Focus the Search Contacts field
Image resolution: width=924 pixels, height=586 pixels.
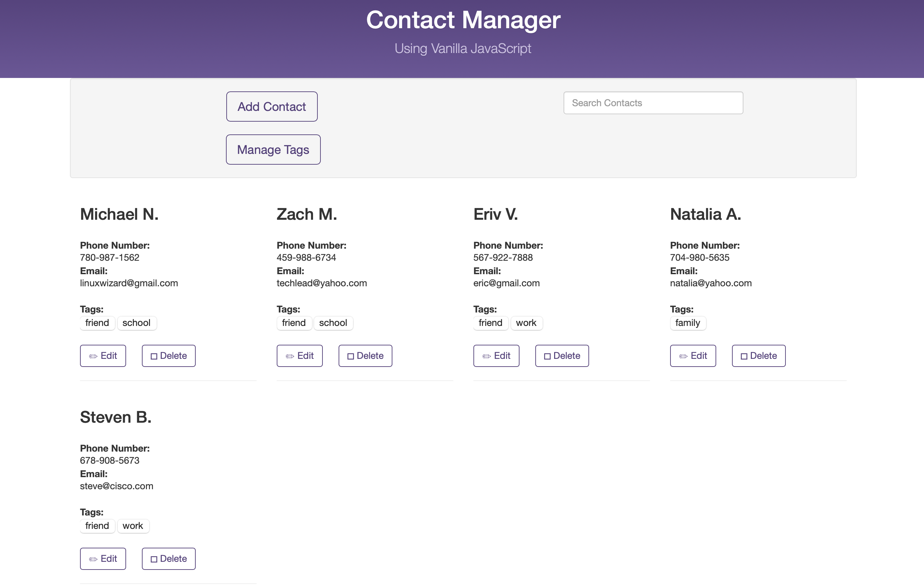click(653, 103)
